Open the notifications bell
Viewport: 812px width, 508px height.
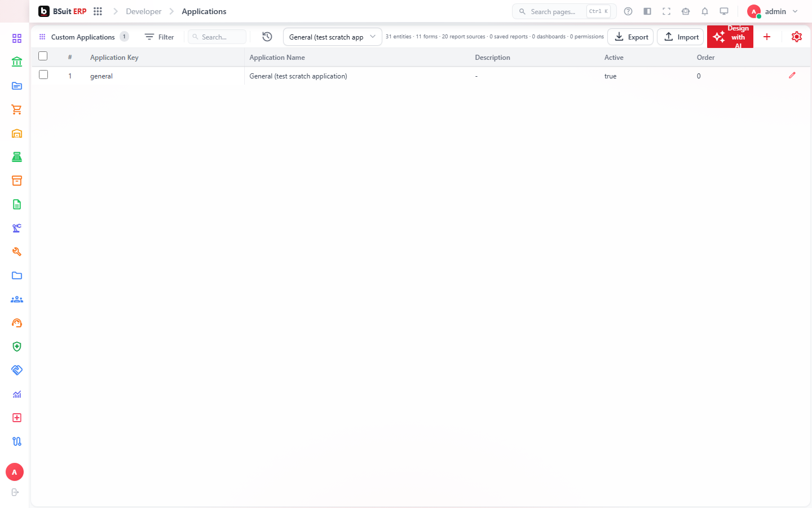tap(705, 11)
